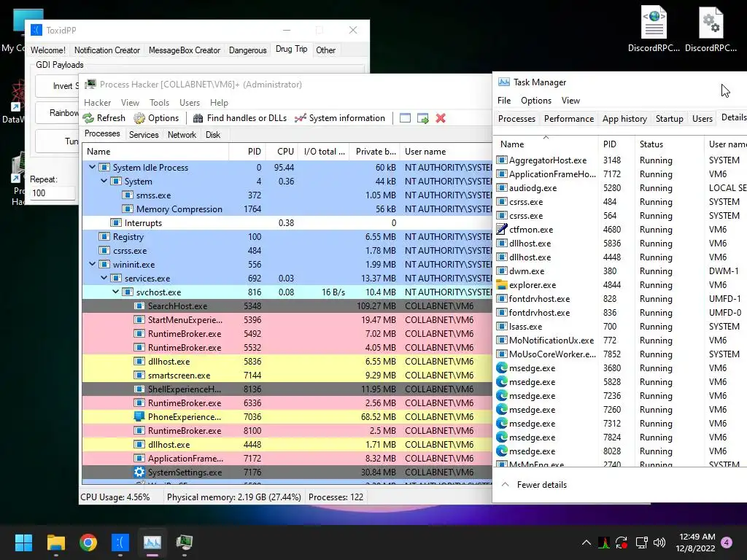Select the PhoneExperience process icon
The height and width of the screenshot is (560, 747).
(139, 416)
